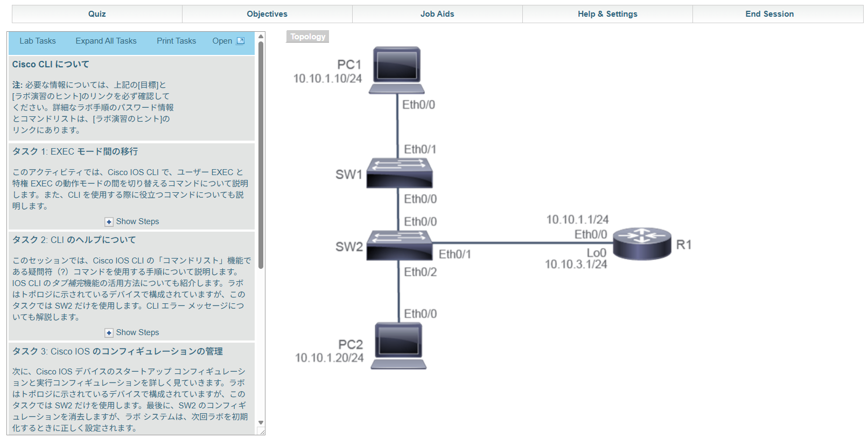This screenshot has width=868, height=445.
Task: Click the PC2 laptop icon
Action: click(x=398, y=345)
